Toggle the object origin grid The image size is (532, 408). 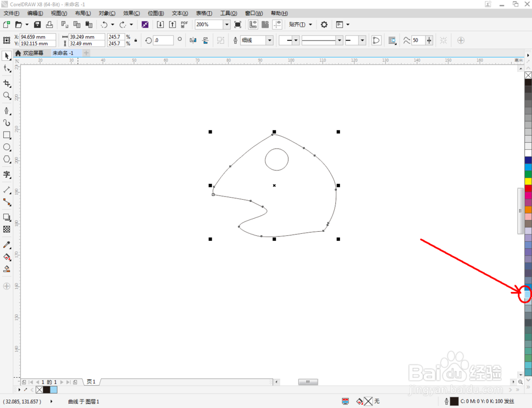click(6, 40)
